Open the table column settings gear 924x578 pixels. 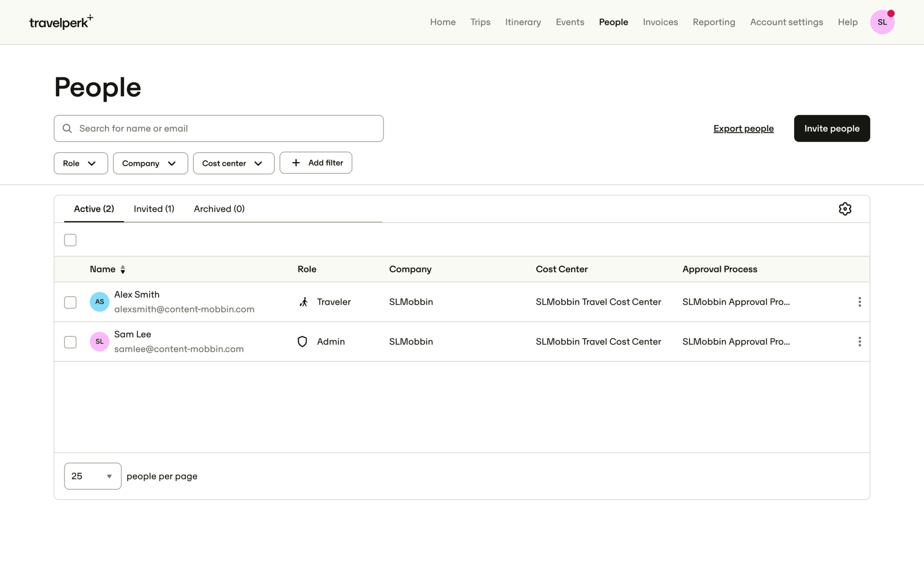tap(845, 209)
